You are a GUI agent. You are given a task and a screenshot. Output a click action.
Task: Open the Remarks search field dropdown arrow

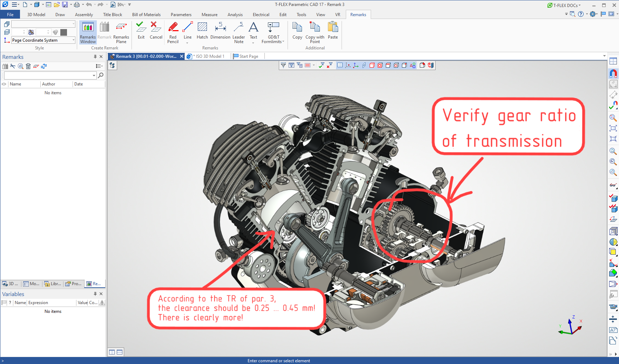[94, 75]
